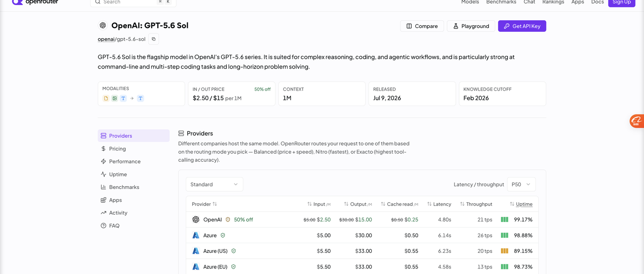Click the green shield icon in Azure row

(x=223, y=235)
